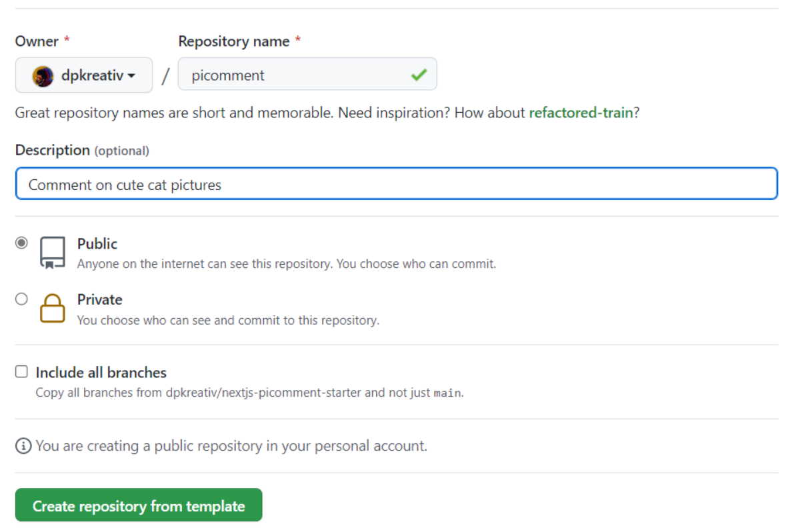This screenshot has height=532, width=788.
Task: Use the refactored-train name suggestion link
Action: click(580, 113)
